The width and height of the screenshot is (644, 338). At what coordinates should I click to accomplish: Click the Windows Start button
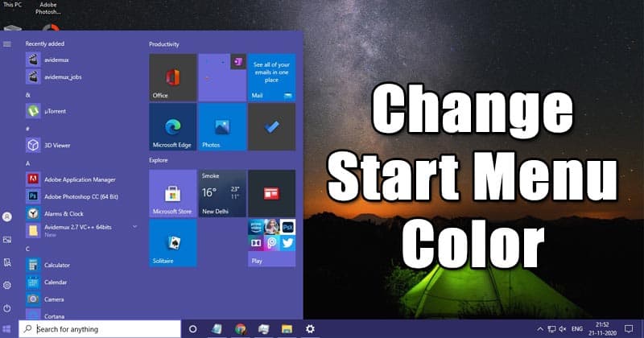click(7, 329)
